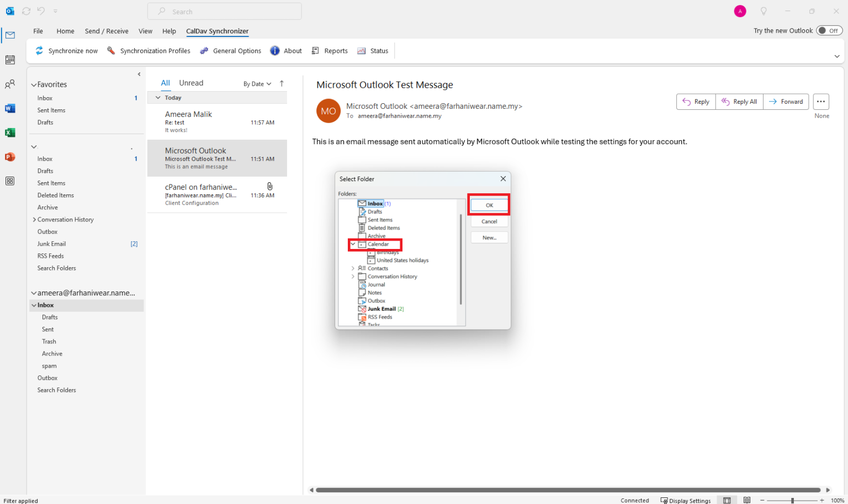This screenshot has height=504, width=848.
Task: Click the About info icon
Action: click(274, 50)
